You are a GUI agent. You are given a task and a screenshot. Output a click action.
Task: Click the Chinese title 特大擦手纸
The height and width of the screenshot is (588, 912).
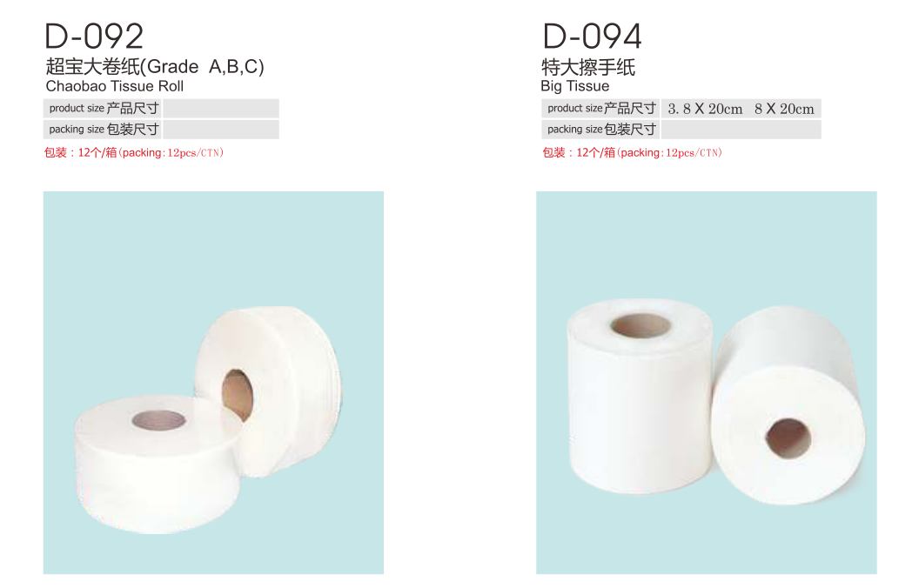point(588,67)
